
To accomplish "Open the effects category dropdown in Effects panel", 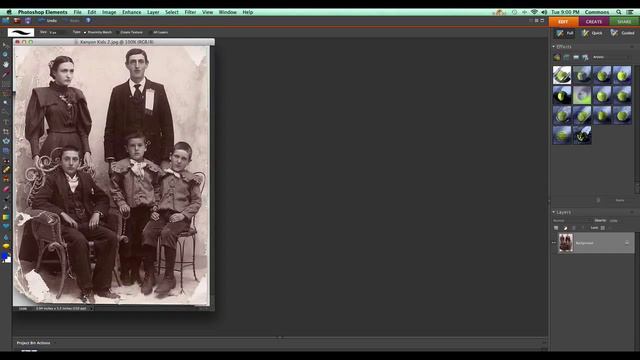I will [611, 57].
